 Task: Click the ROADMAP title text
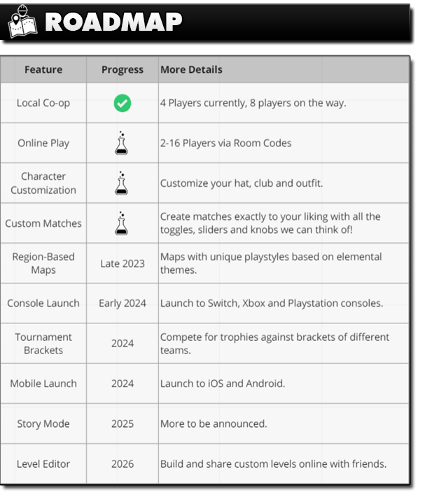(x=113, y=22)
